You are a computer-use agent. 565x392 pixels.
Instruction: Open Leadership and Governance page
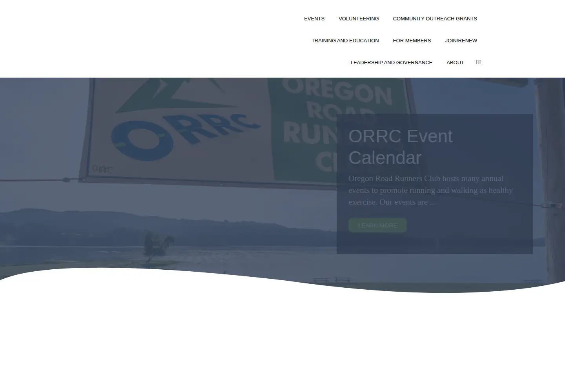pos(391,62)
